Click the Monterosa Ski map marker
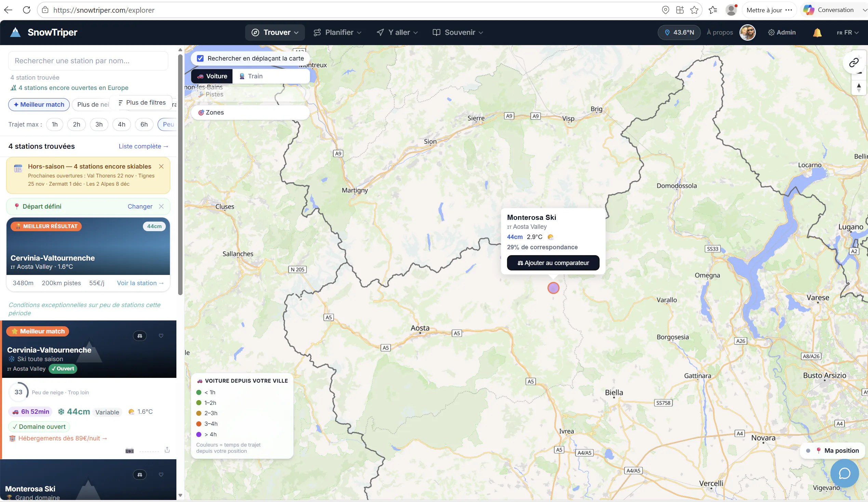868x502 pixels. 553,288
